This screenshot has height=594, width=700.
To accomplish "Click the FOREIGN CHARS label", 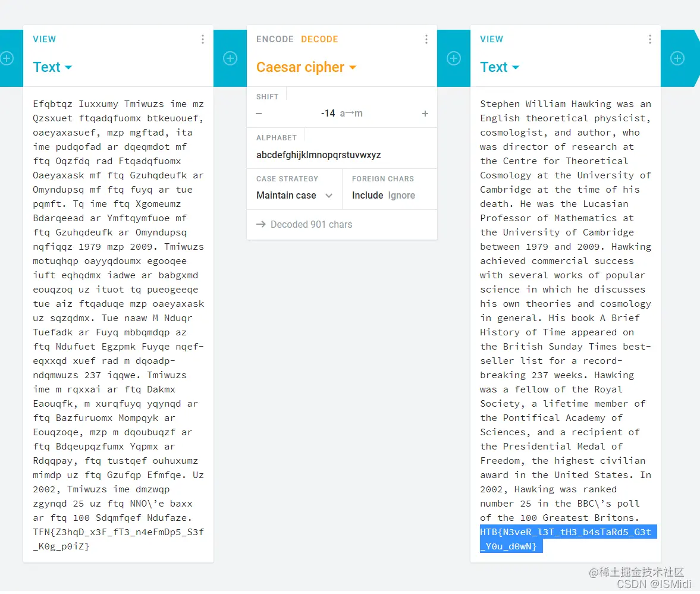I will click(x=382, y=179).
